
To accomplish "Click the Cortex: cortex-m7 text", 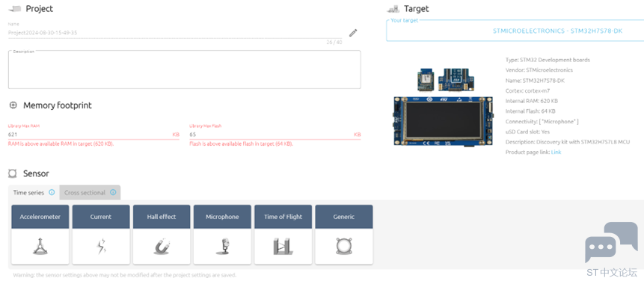I will (528, 90).
